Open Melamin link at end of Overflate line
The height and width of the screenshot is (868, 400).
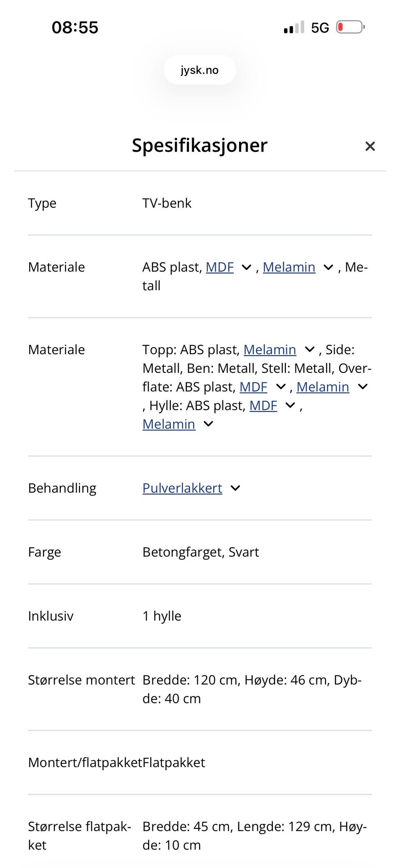coord(322,387)
